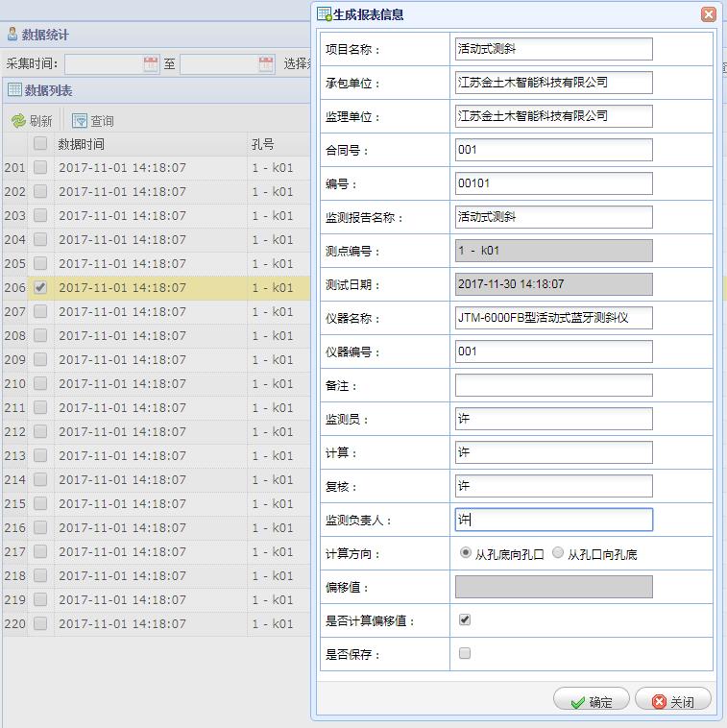Select 从孔底向孔口 radio option
This screenshot has height=728, width=727.
pyautogui.click(x=466, y=553)
